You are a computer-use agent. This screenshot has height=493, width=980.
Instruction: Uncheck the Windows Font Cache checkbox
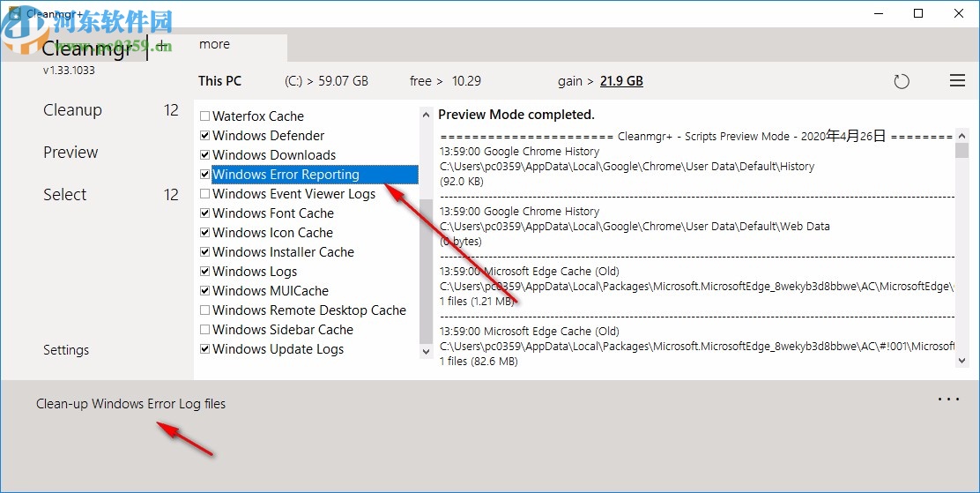205,213
